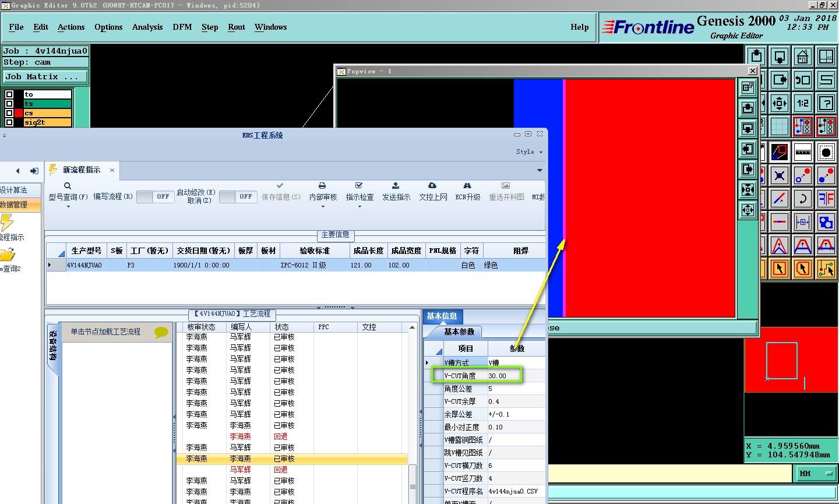Collapse the left navigation panel arrow
This screenshot has width=839, height=504.
[17, 171]
